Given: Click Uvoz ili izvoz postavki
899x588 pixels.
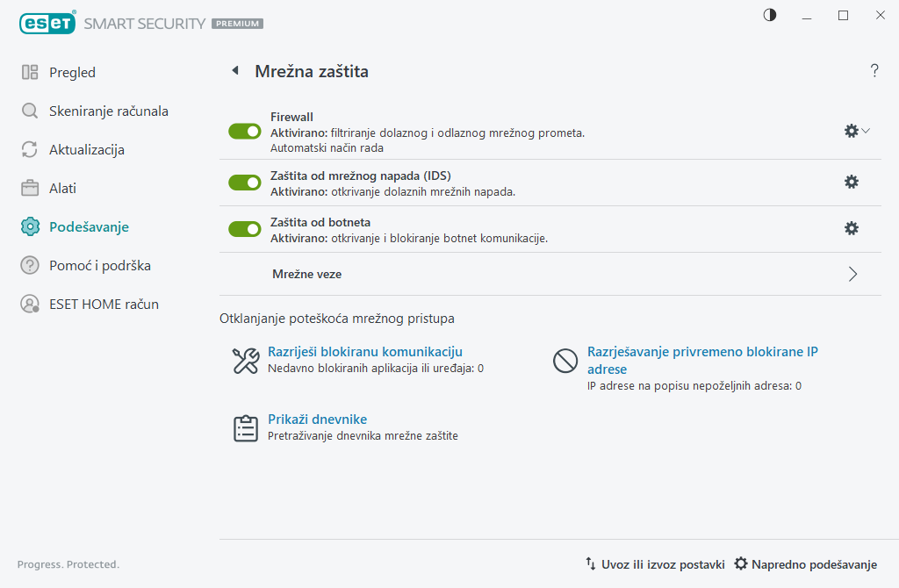Looking at the screenshot, I should [655, 564].
